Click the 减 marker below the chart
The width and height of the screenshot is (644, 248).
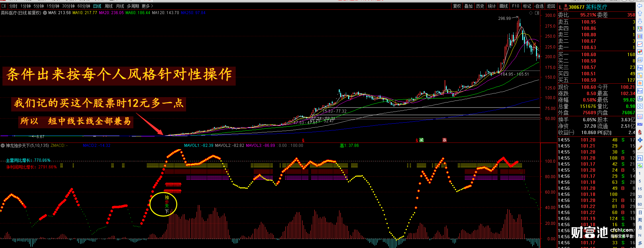(x=422, y=140)
